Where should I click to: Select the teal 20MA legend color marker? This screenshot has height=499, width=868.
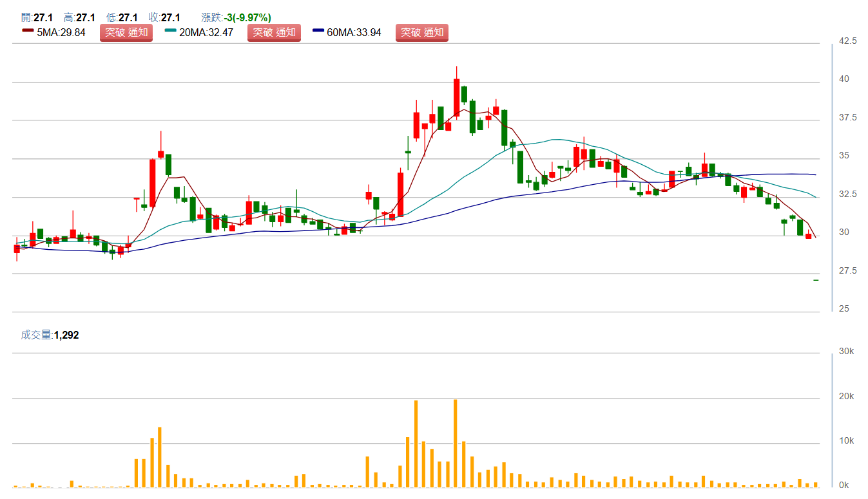(171, 31)
